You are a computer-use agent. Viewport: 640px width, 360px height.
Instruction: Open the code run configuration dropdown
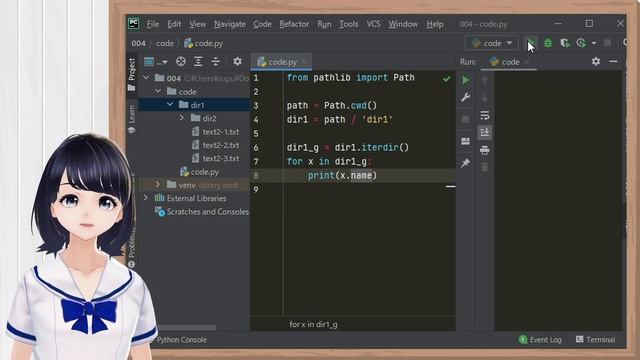pos(491,43)
